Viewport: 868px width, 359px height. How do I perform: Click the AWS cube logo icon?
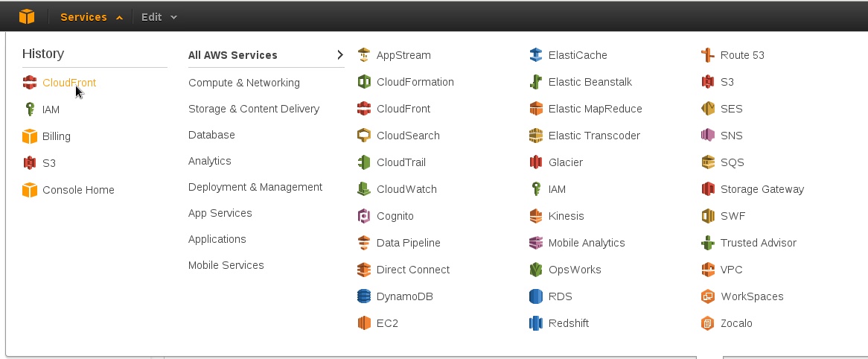[27, 16]
